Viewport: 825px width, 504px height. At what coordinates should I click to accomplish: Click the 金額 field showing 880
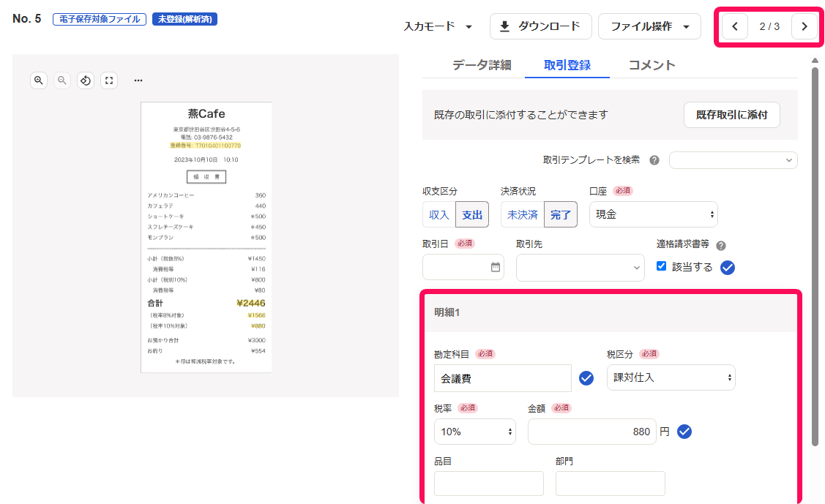[592, 432]
